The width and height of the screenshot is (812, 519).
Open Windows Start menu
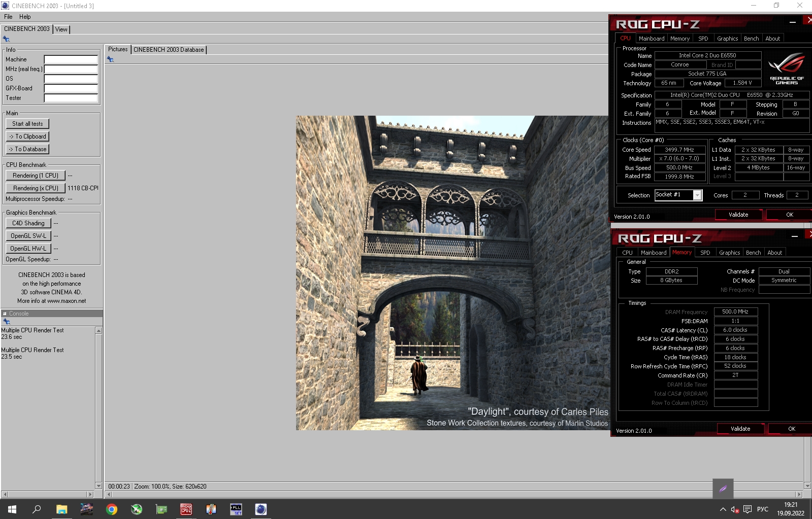tap(12, 509)
